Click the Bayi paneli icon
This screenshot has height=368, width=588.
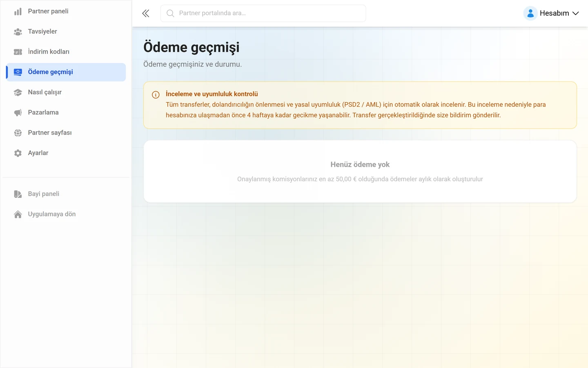pyautogui.click(x=18, y=194)
